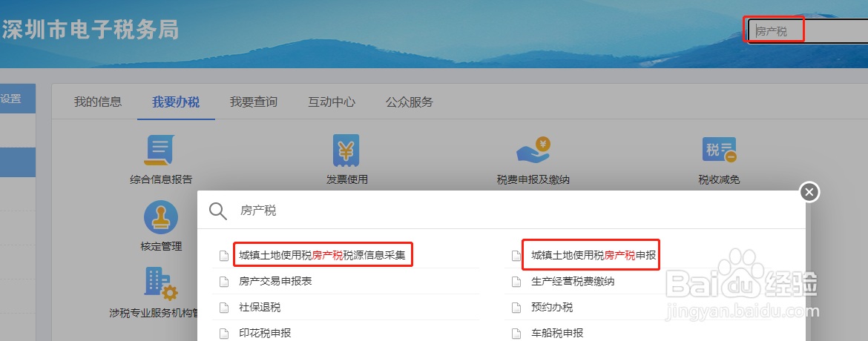868x341 pixels.
Task: Open 城镇土地使用税房产税税源信息采集 result
Action: (322, 255)
